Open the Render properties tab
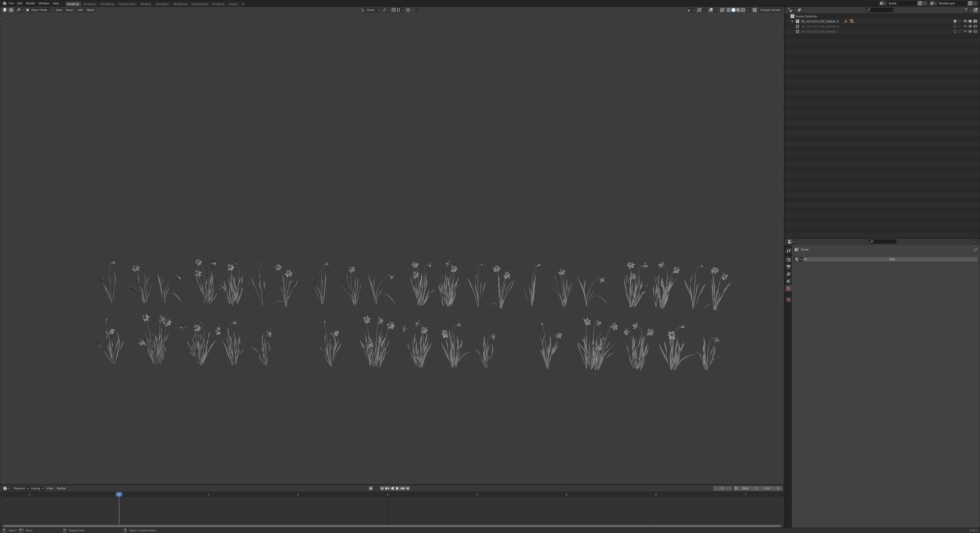980x533 pixels. point(788,259)
